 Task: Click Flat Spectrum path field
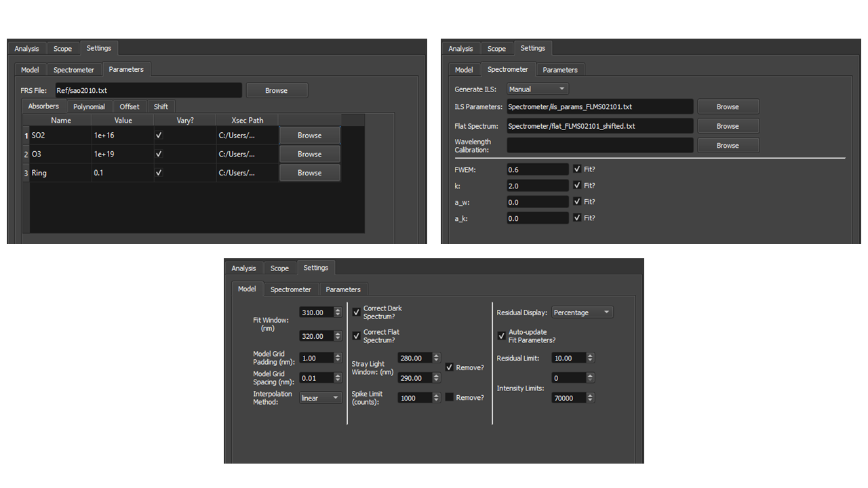pos(600,126)
